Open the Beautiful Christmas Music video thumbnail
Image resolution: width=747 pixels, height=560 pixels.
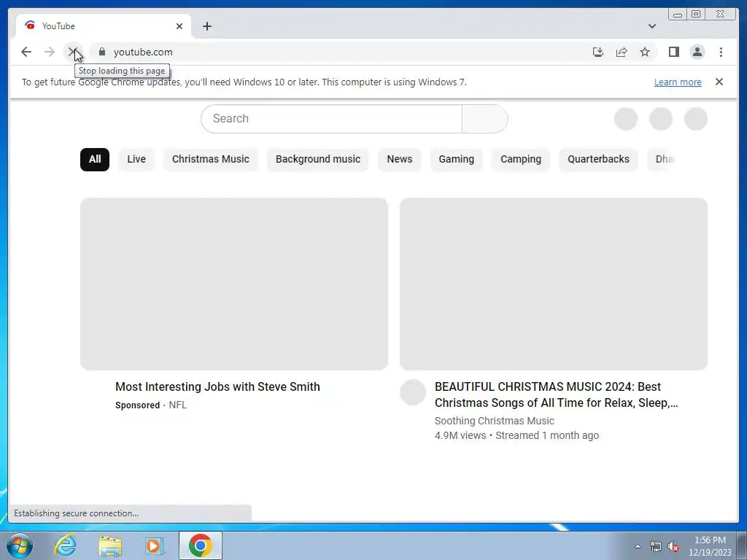tap(554, 284)
